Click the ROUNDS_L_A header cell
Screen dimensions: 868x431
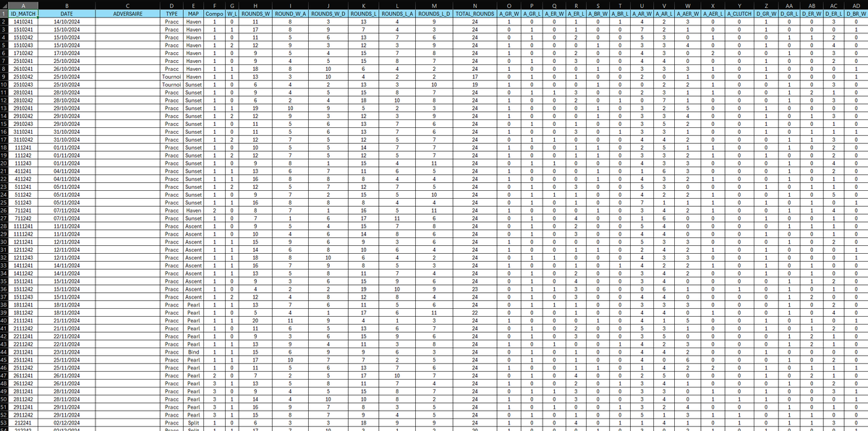coord(396,13)
